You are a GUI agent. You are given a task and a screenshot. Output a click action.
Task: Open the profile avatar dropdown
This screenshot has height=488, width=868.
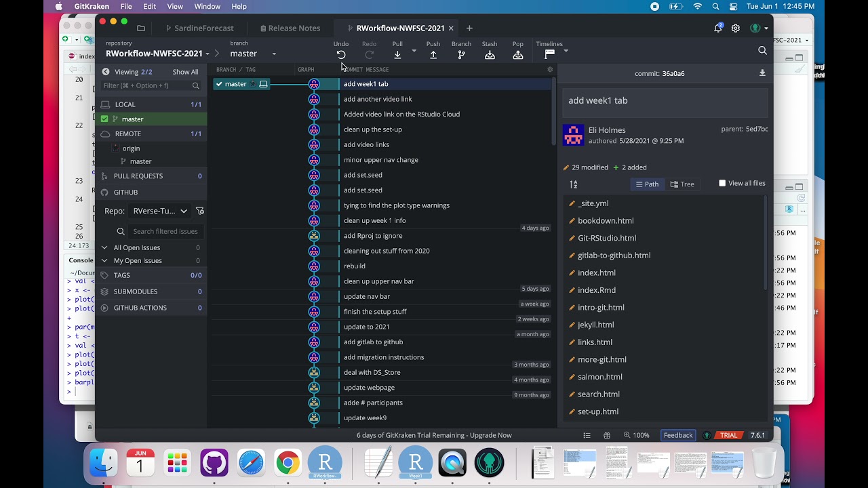[759, 28]
